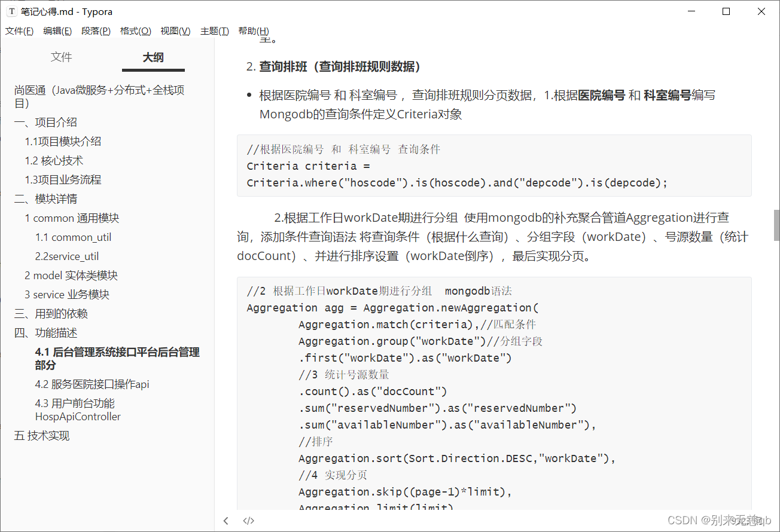
Task: Click code line Aggregation.group("workDate")
Action: click(421, 341)
